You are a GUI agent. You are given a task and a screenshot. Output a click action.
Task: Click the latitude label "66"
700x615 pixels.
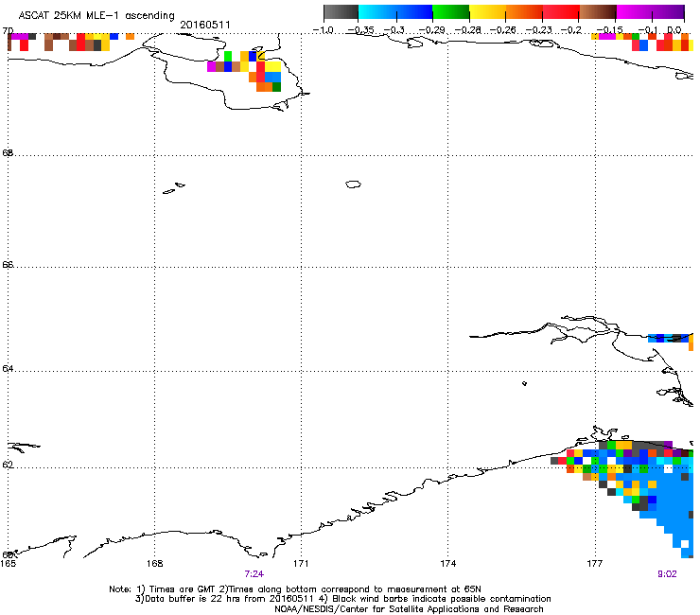[8, 264]
